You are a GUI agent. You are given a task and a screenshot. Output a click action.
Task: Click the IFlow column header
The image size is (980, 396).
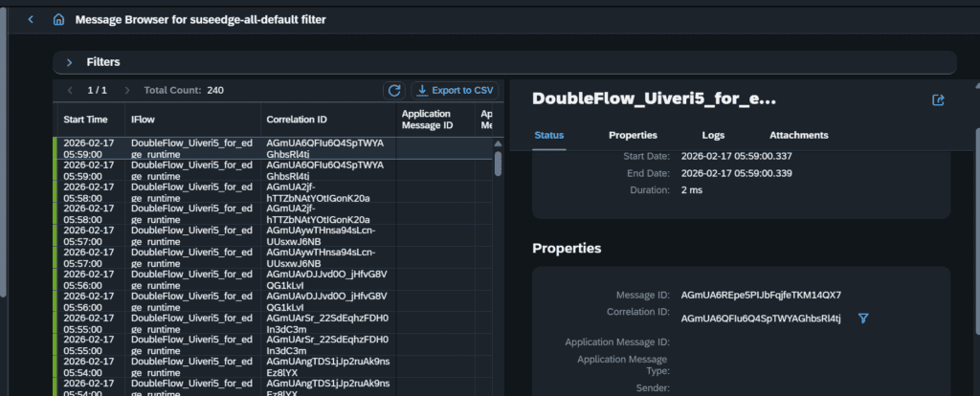pyautogui.click(x=193, y=120)
